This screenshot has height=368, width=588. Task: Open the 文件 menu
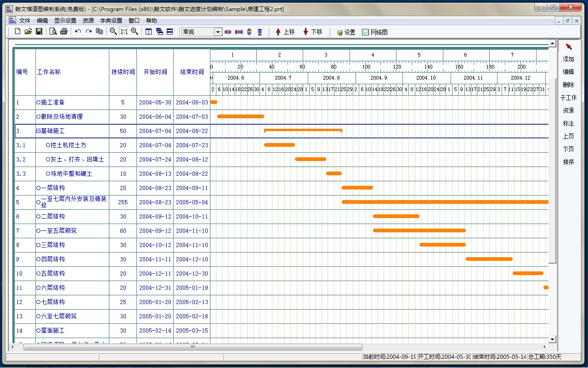pyautogui.click(x=25, y=21)
